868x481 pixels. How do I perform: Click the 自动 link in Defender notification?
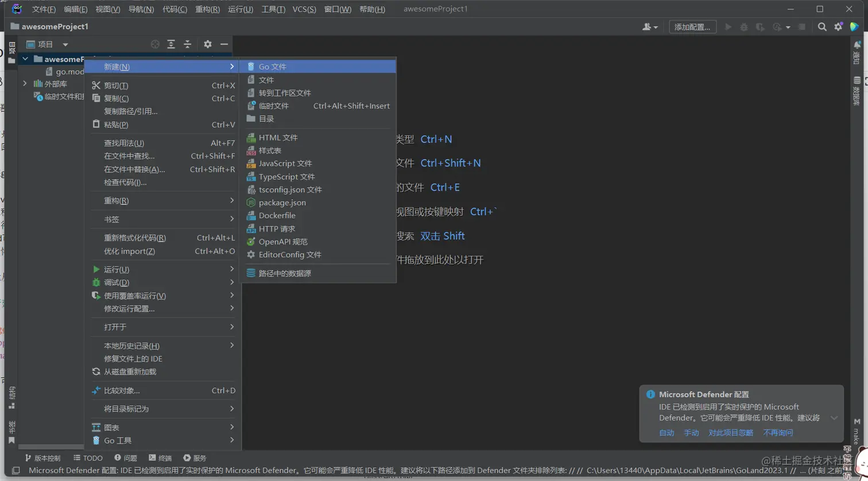pyautogui.click(x=666, y=433)
